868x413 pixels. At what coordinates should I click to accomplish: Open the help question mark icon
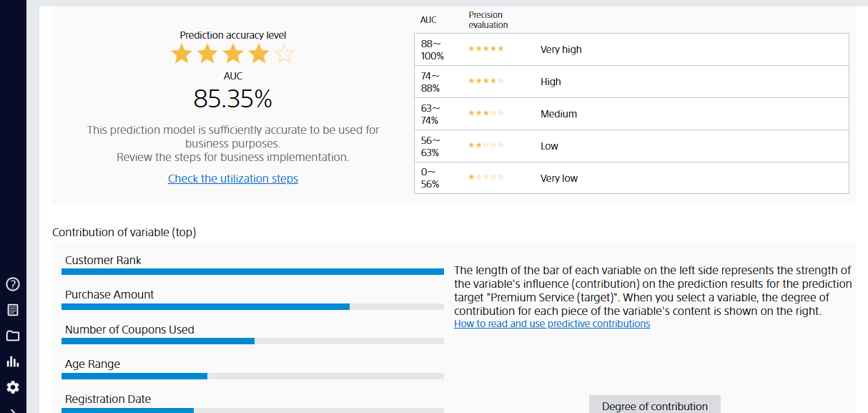13,284
